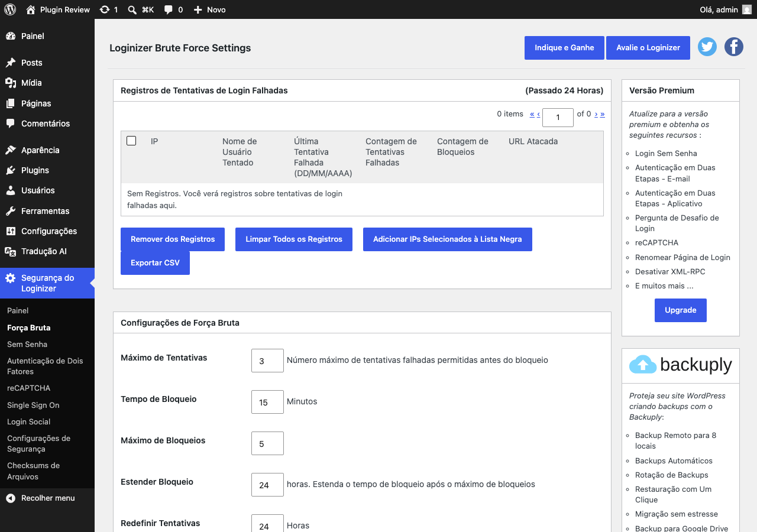Click the Backups Automáticos feature text
Image resolution: width=757 pixels, height=532 pixels.
coord(674,460)
